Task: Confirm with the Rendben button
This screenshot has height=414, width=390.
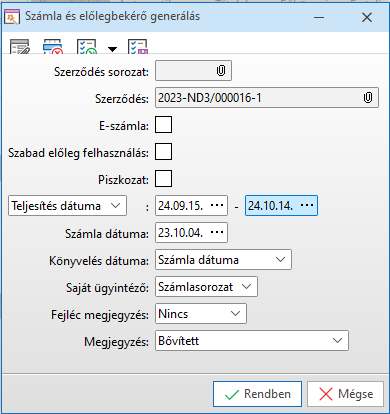Action: (257, 394)
